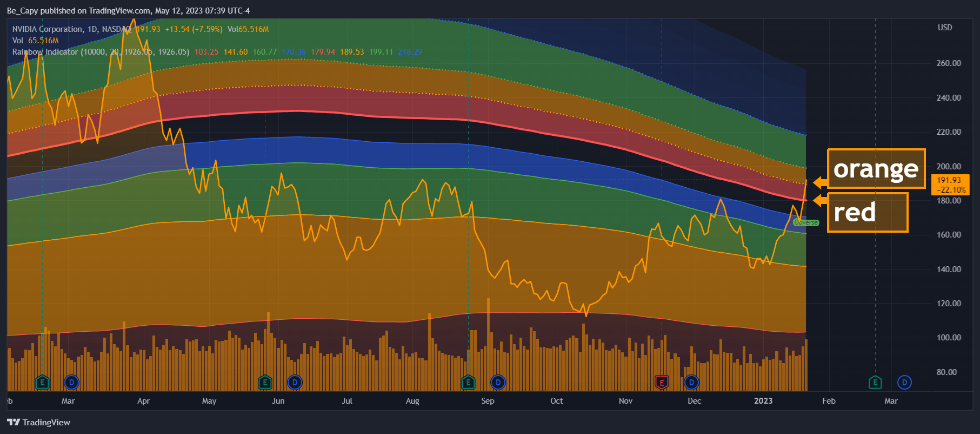Click Rainbow Indicator value 141.60
This screenshot has width=980, height=434.
(x=236, y=52)
